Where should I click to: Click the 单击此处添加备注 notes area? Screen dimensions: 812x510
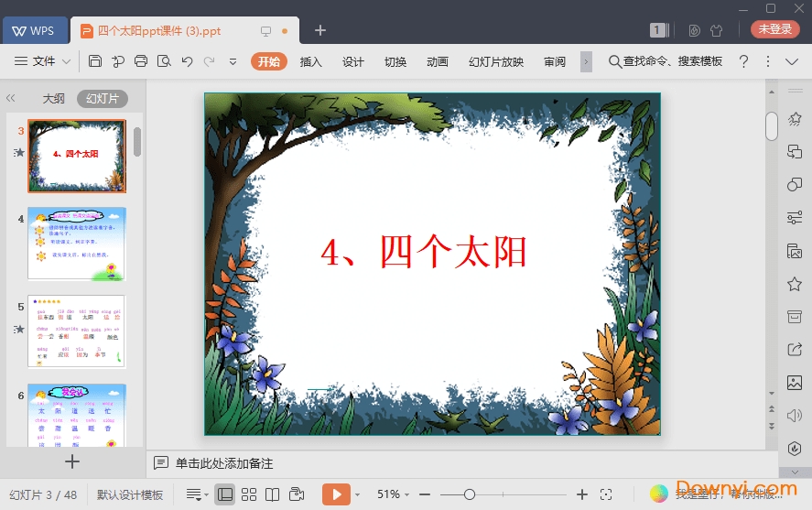click(223, 463)
